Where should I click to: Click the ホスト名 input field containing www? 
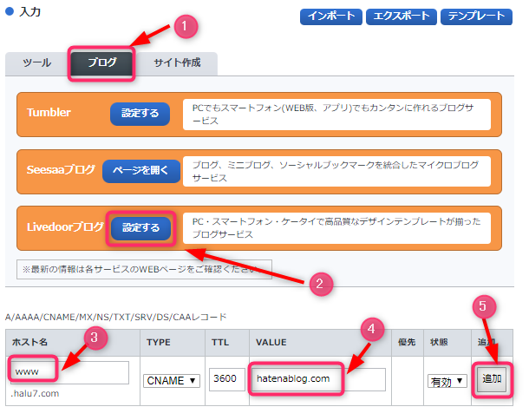point(70,372)
